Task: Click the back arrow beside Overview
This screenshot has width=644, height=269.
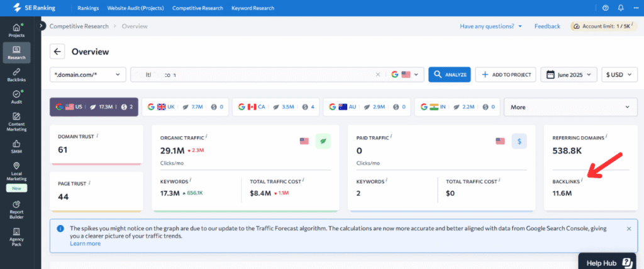Action: pyautogui.click(x=57, y=52)
